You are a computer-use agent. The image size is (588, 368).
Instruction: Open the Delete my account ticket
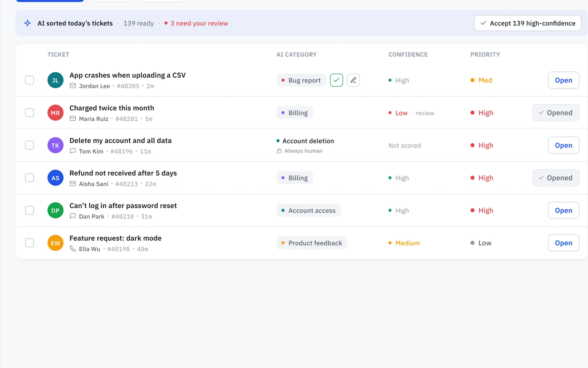point(563,145)
